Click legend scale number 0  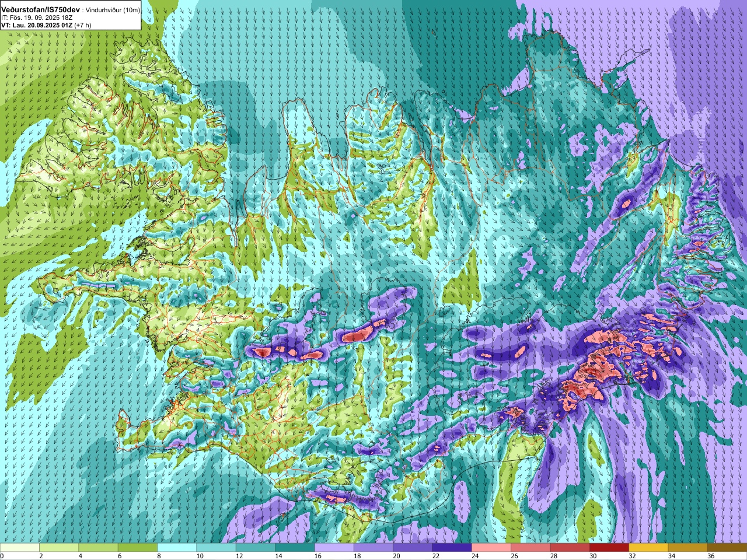click(2, 556)
